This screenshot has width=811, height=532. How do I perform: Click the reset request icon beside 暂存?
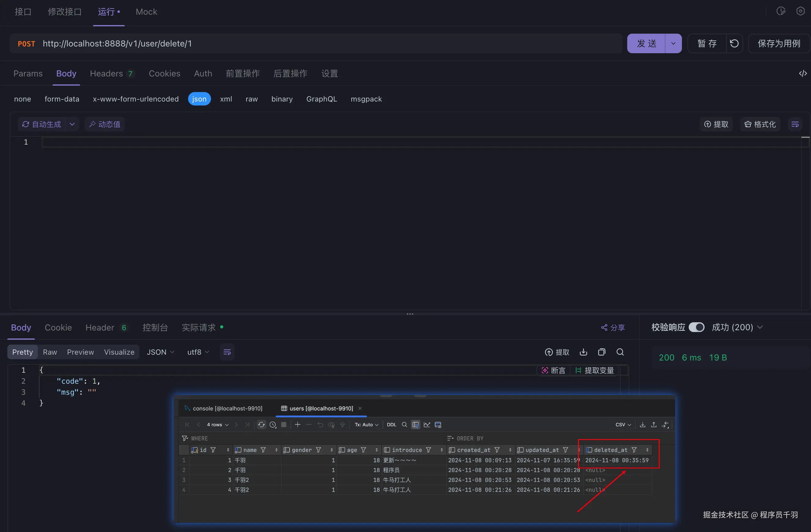[x=734, y=43]
